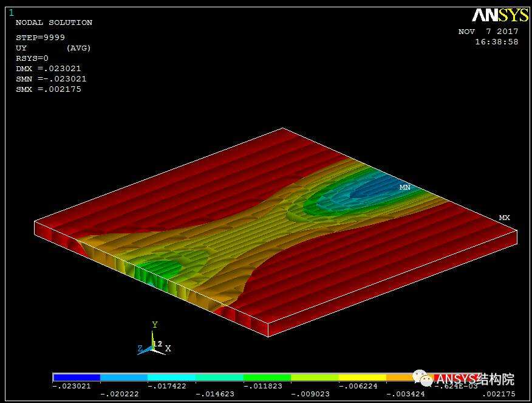This screenshot has height=403, width=532.
Task: Click legend value -.014623
Action: click(x=215, y=394)
